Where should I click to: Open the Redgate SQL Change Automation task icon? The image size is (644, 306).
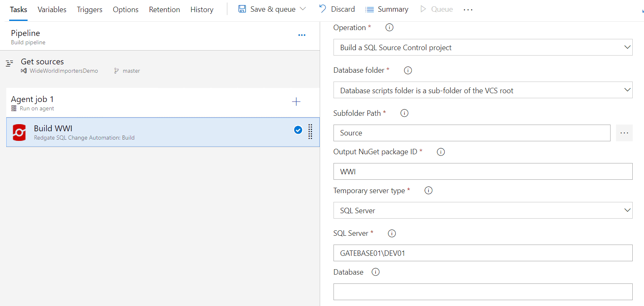pos(19,132)
